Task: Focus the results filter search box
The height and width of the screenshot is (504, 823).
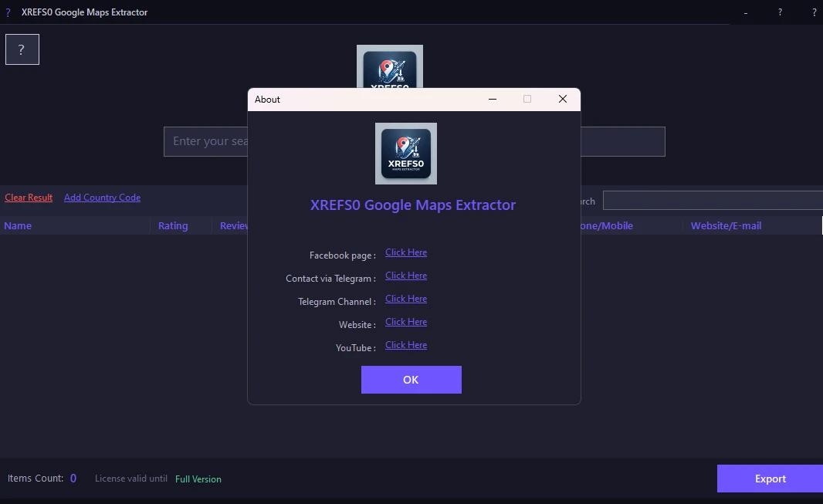Action: pyautogui.click(x=713, y=201)
